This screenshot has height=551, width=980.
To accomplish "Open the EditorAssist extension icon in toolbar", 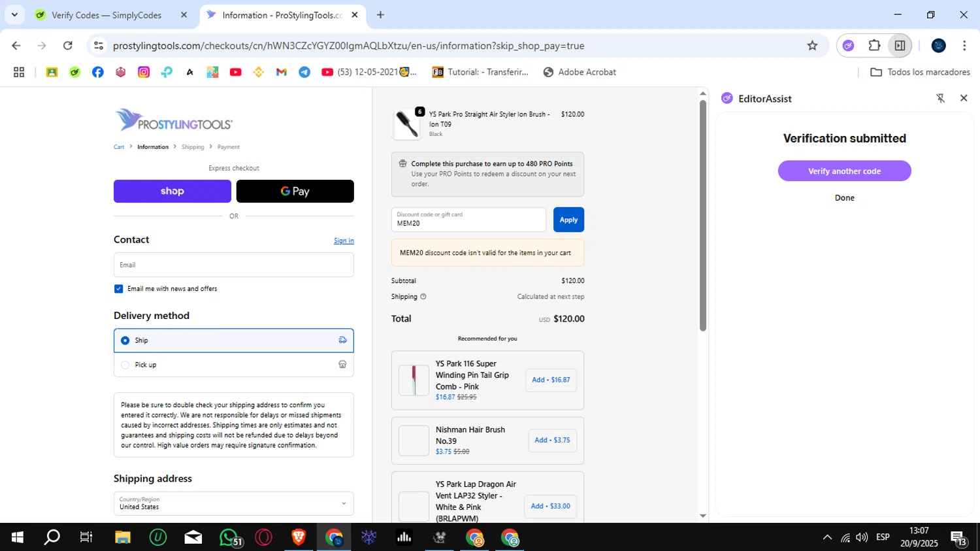I will [848, 46].
